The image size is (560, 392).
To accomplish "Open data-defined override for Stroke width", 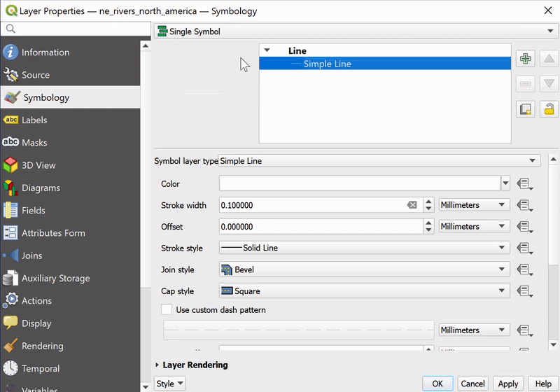I will (524, 205).
